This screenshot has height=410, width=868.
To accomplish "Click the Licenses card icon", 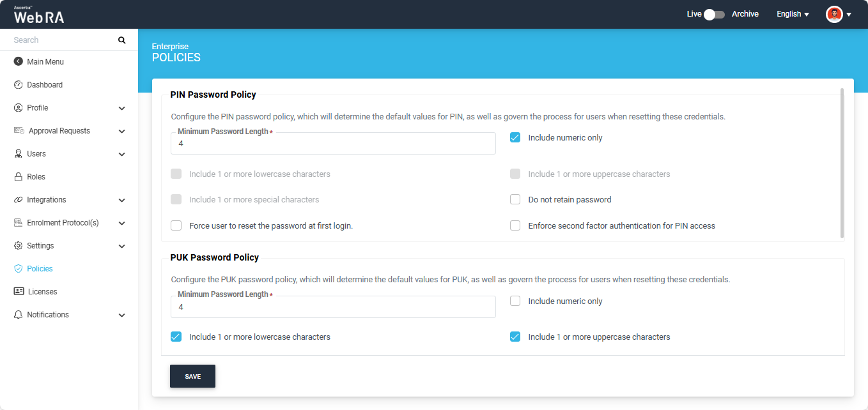I will pos(19,292).
